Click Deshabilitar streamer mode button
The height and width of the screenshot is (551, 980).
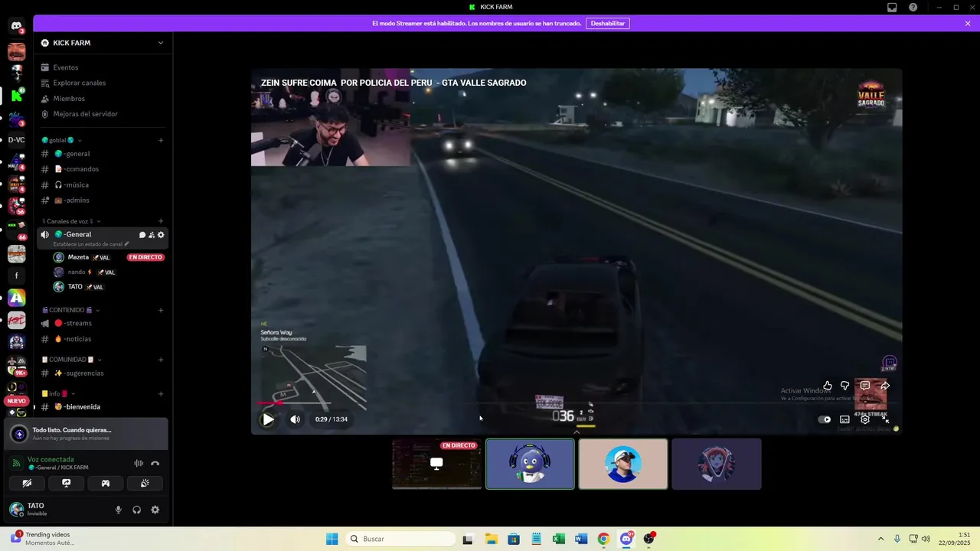(608, 24)
